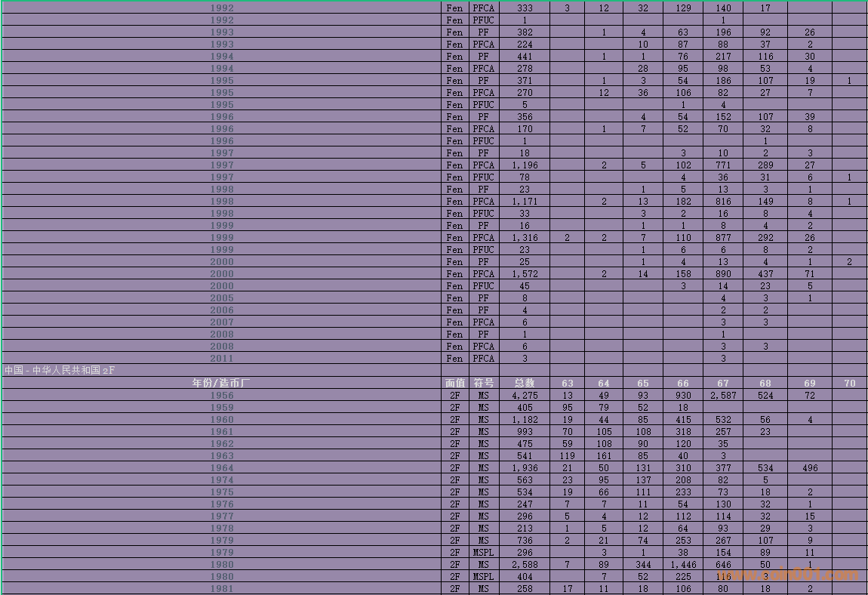Select the 2011 year cell
Viewport: 868px width, 595px height.
coord(221,359)
